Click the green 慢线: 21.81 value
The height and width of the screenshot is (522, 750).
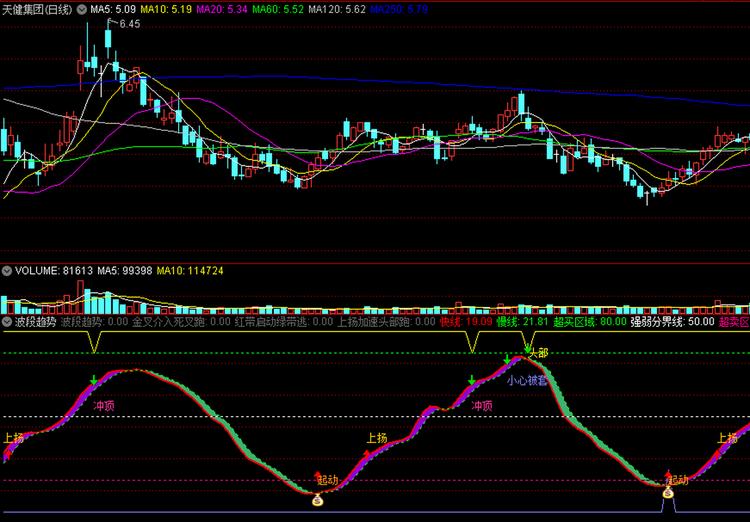tap(522, 322)
